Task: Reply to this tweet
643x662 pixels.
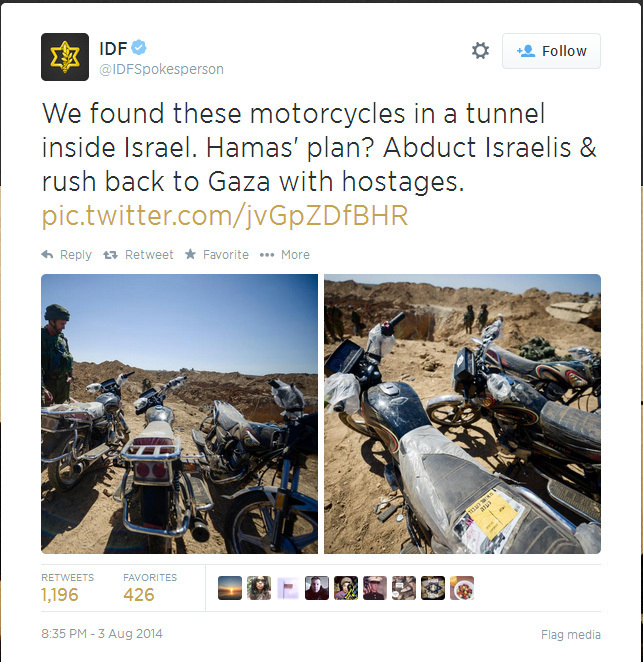Action: click(x=67, y=255)
